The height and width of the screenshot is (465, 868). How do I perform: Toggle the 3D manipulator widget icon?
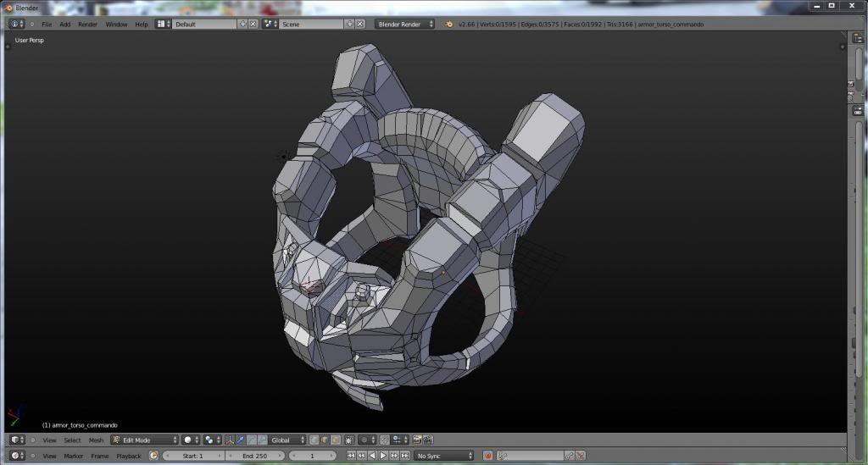coord(231,440)
